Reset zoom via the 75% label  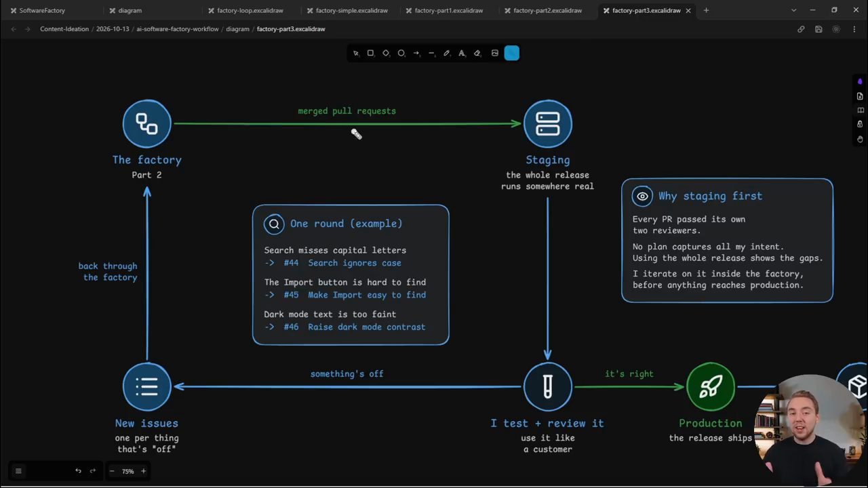point(127,471)
